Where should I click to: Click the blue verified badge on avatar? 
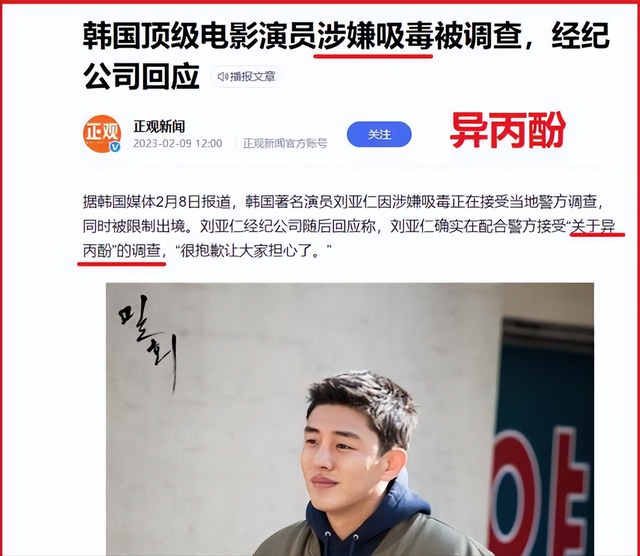pyautogui.click(x=115, y=147)
